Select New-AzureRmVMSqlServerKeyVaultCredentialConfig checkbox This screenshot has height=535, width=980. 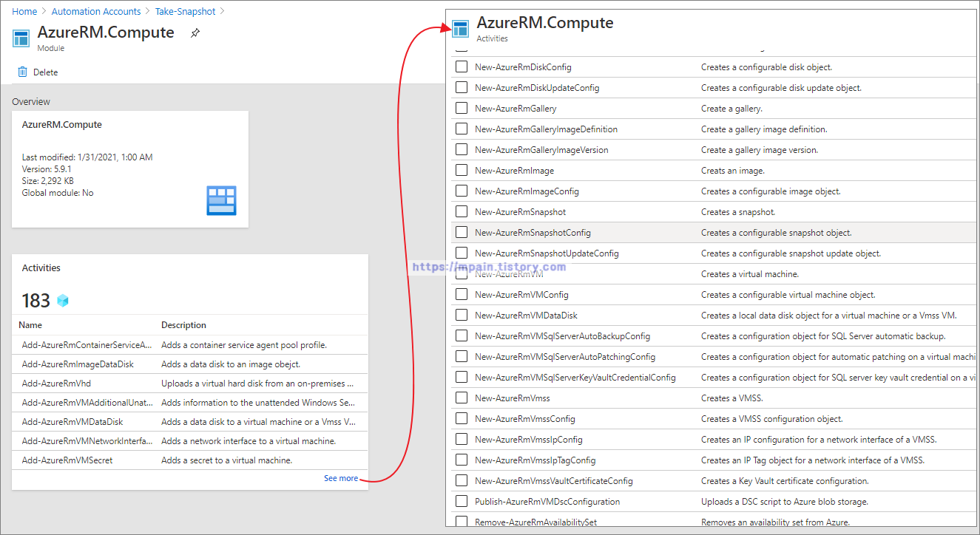click(462, 377)
